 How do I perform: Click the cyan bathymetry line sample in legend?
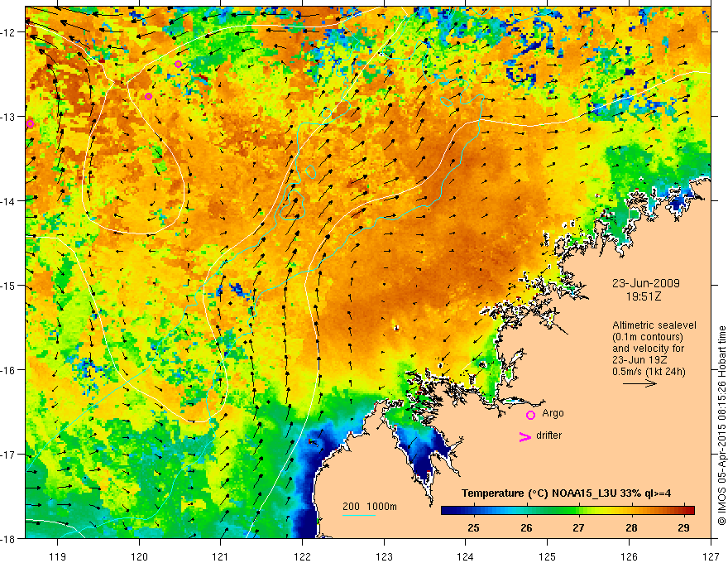(359, 515)
